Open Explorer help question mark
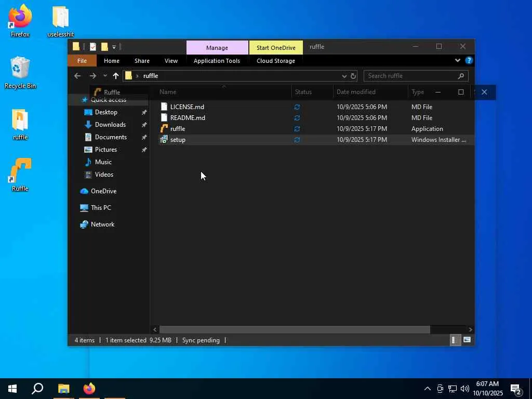This screenshot has height=399, width=532. pos(469,60)
